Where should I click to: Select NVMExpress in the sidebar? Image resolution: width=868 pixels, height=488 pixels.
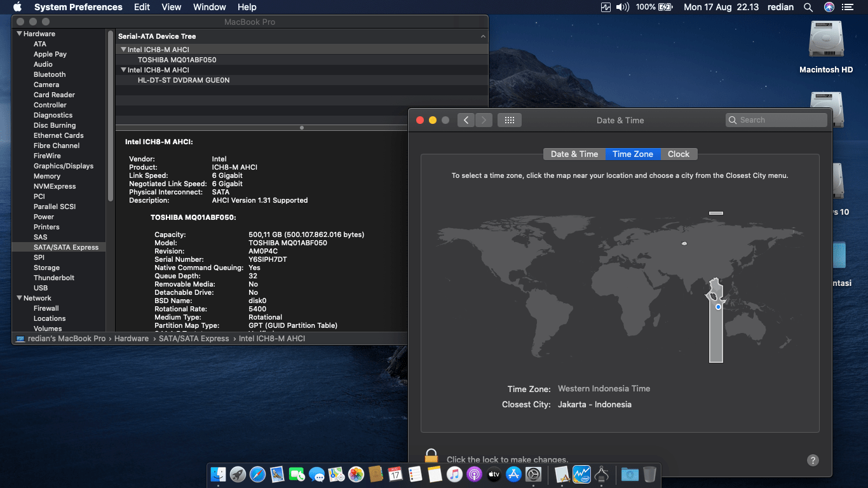(x=55, y=186)
